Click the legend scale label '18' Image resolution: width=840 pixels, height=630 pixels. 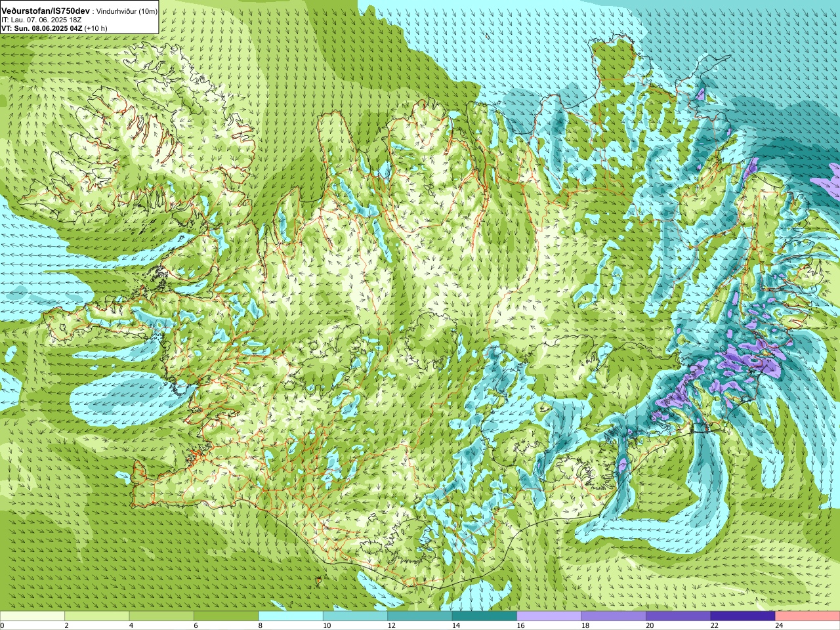[x=585, y=625]
